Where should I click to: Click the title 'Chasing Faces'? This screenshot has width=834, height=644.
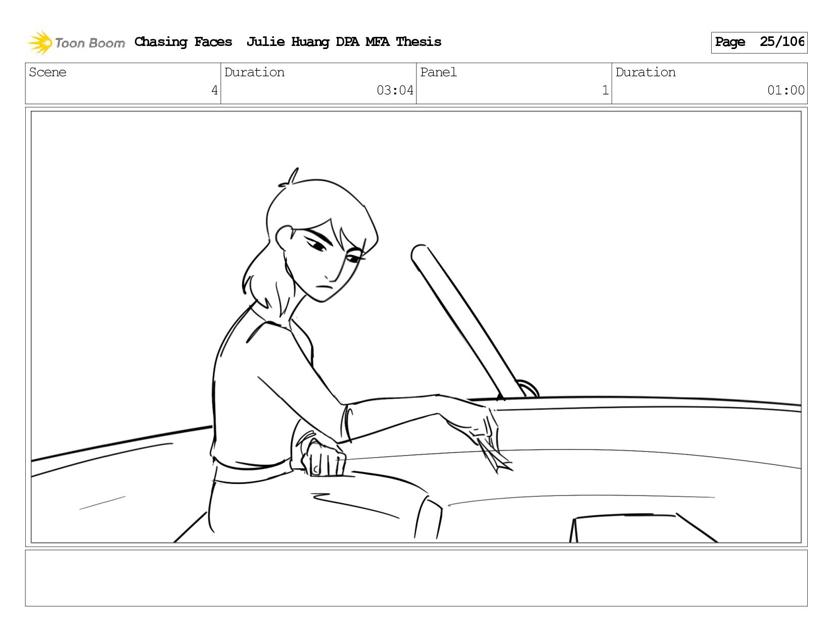coord(183,42)
